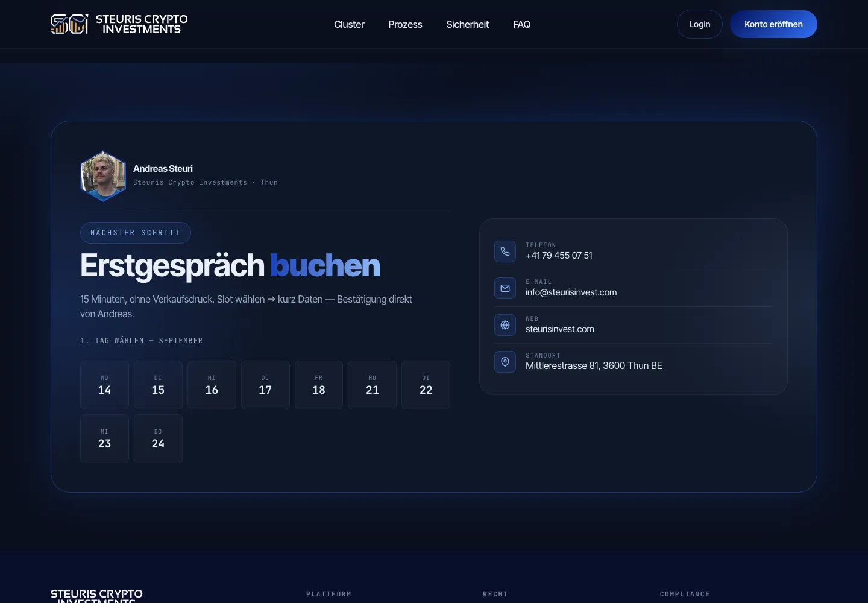The height and width of the screenshot is (603, 868).
Task: Click phone number +41 79 455 07 51
Action: [559, 256]
